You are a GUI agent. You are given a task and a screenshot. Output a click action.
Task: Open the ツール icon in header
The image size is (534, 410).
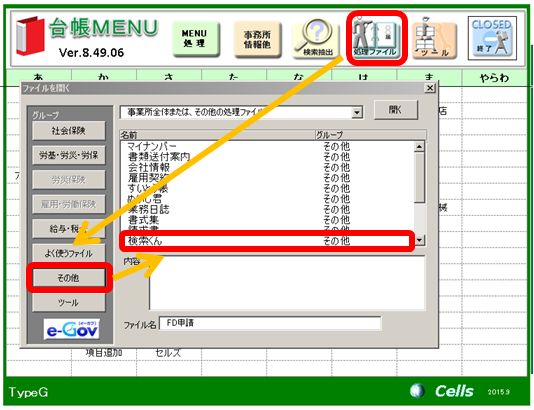point(434,39)
